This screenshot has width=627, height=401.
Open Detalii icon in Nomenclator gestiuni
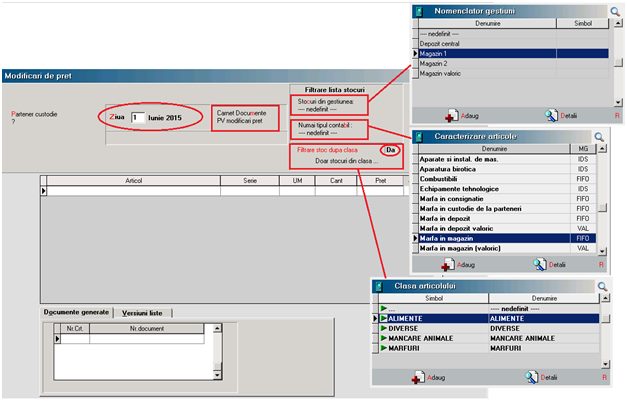click(x=550, y=116)
